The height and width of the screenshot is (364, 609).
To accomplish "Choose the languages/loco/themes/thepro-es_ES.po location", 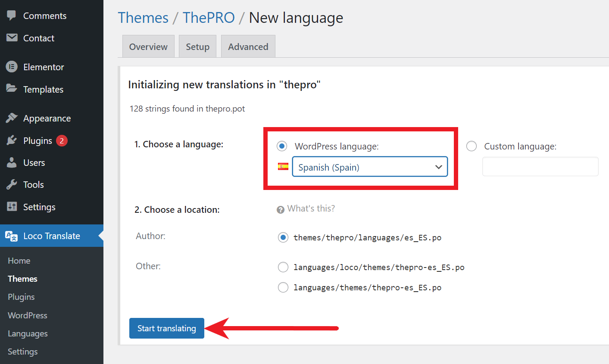I will pyautogui.click(x=283, y=268).
